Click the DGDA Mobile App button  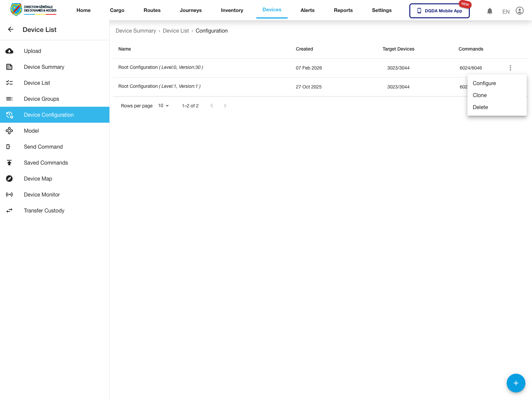coord(439,11)
